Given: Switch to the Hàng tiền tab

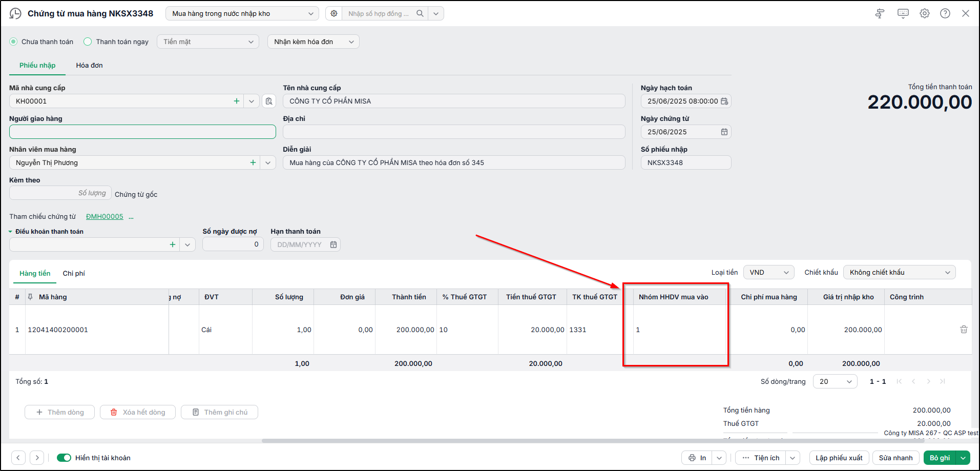Looking at the screenshot, I should tap(35, 273).
